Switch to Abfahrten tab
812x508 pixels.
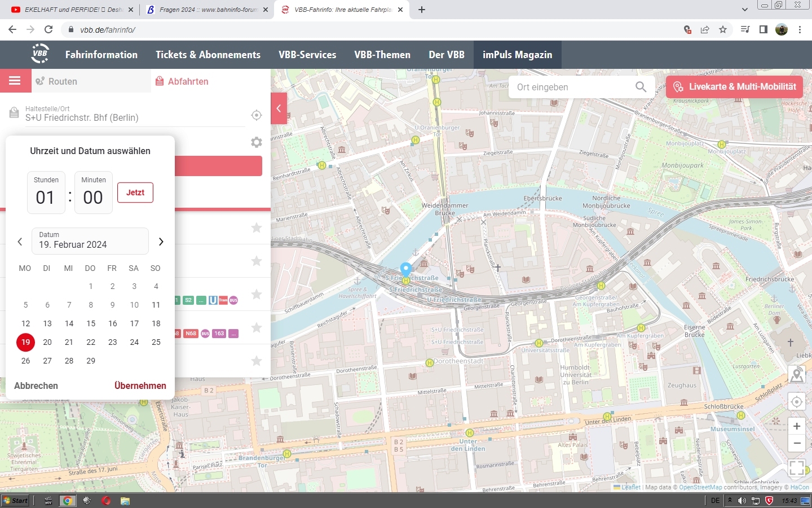pyautogui.click(x=211, y=81)
